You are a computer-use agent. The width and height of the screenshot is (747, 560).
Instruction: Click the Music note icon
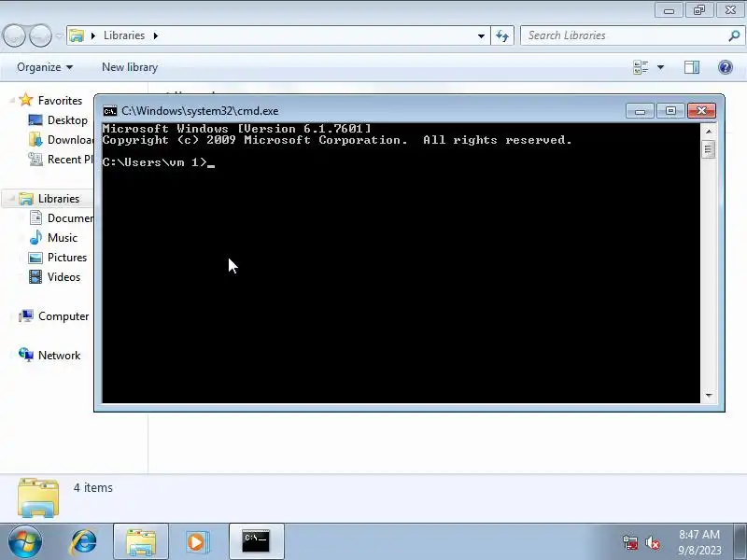(x=35, y=237)
